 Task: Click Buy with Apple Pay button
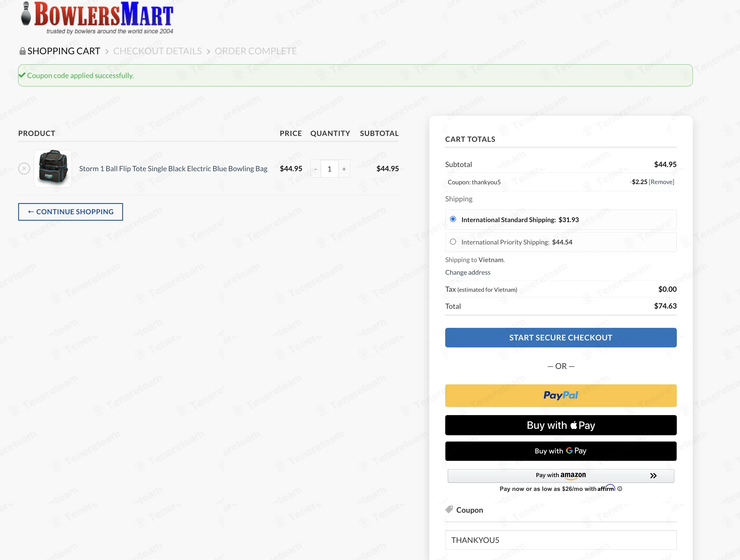(x=561, y=425)
